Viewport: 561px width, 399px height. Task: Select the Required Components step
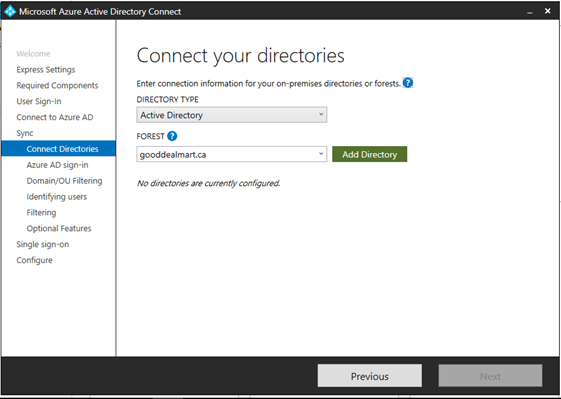coord(57,86)
